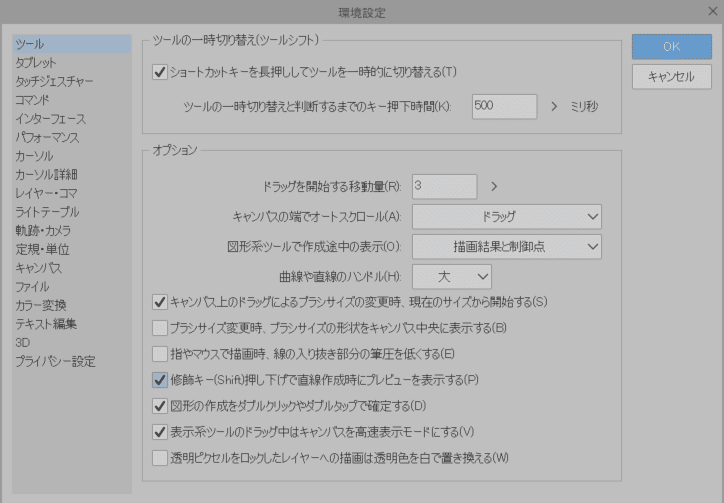
Task: Click the OK button
Action: 672,47
